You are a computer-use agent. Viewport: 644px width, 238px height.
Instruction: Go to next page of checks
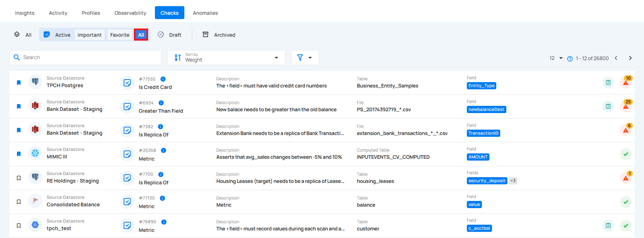click(x=630, y=58)
